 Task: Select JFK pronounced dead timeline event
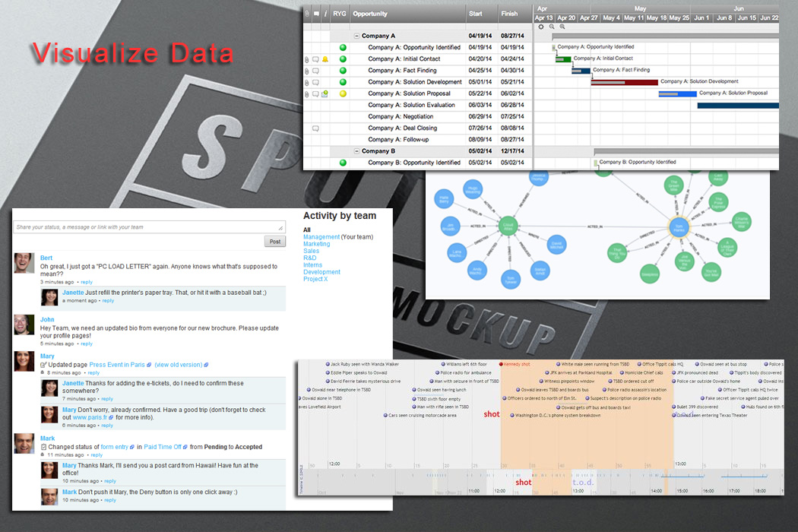pos(695,372)
